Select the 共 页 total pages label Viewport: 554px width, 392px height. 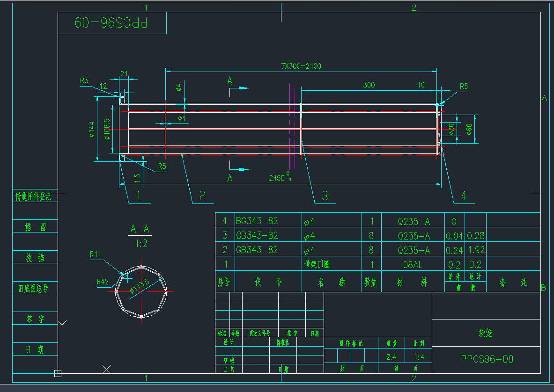(352, 368)
